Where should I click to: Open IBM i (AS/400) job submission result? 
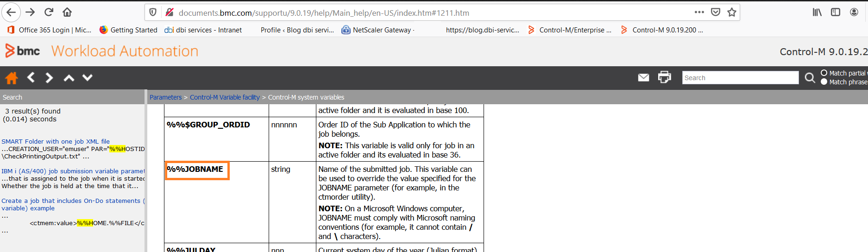(x=73, y=171)
